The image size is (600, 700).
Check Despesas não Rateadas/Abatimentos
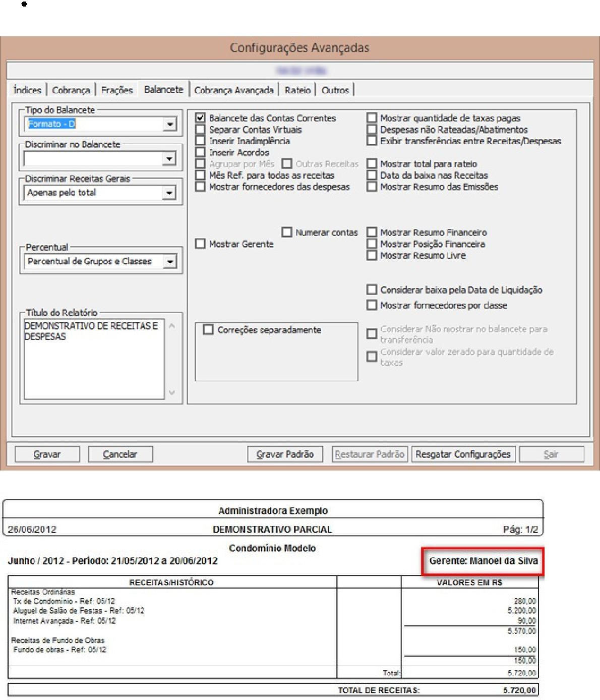[372, 130]
